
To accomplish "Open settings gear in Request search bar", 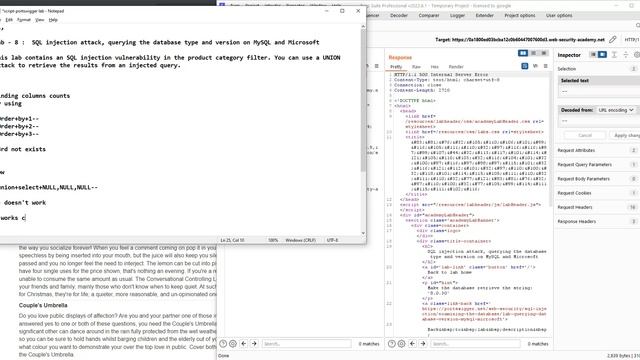I will click(x=233, y=344).
